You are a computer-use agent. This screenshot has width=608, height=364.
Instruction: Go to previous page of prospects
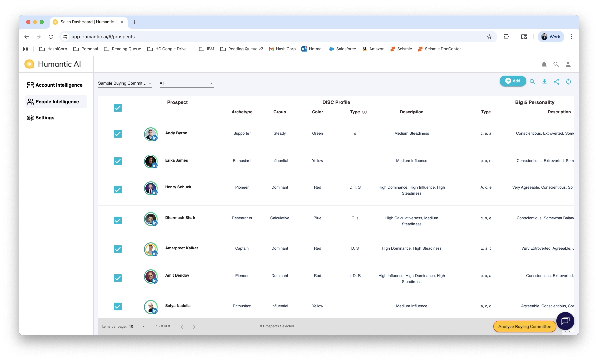click(182, 327)
